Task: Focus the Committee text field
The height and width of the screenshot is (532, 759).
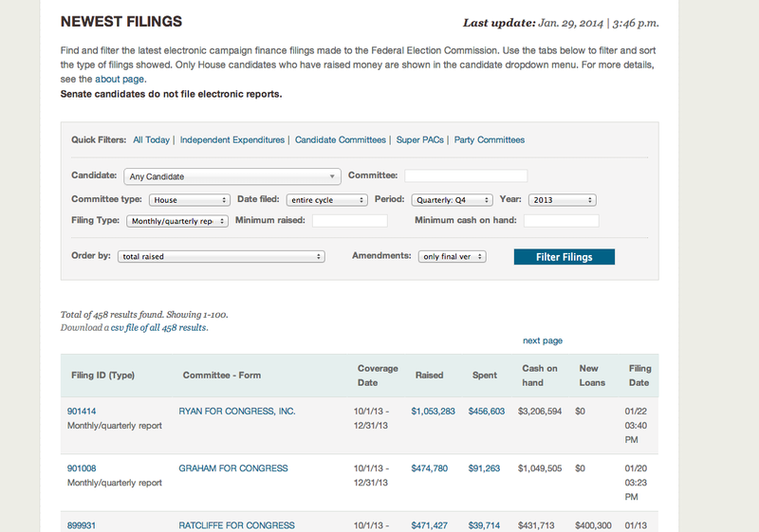Action: point(465,175)
